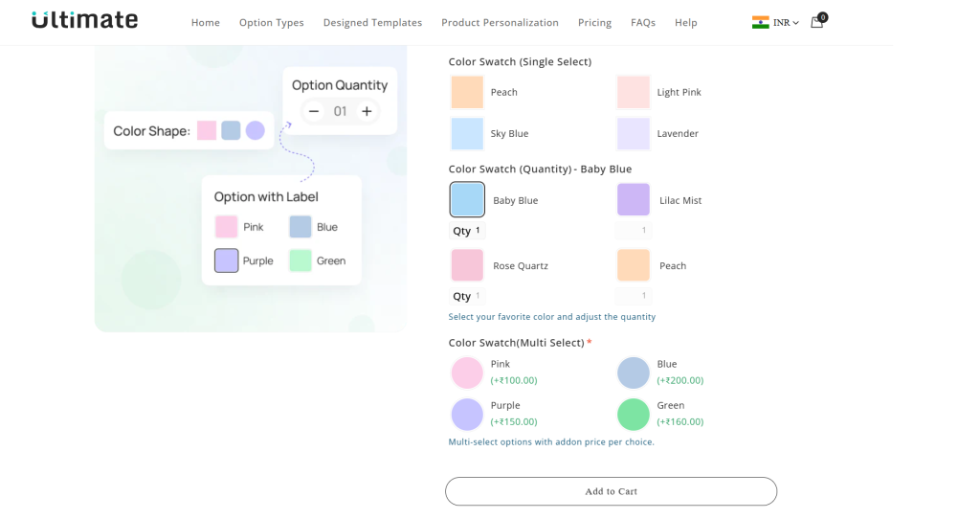Click the 'Color Swatch(Multi Select)' heading
980x519 pixels.
click(x=516, y=343)
